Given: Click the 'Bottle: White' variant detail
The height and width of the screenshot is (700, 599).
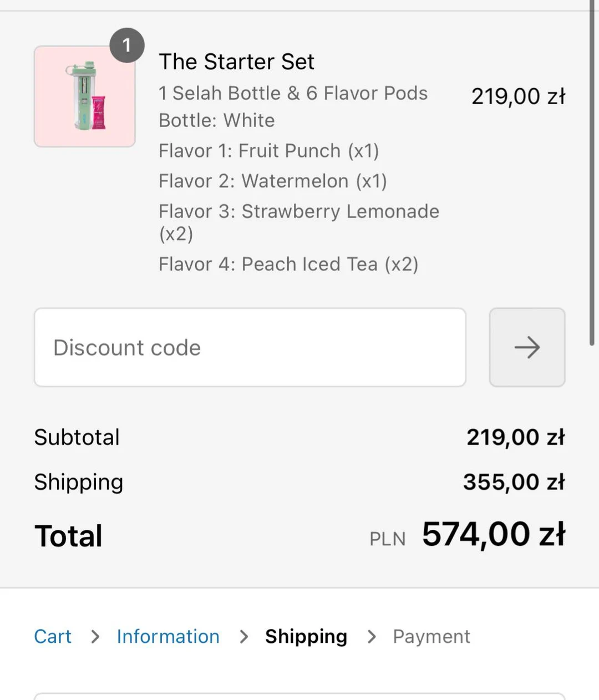Looking at the screenshot, I should (217, 120).
